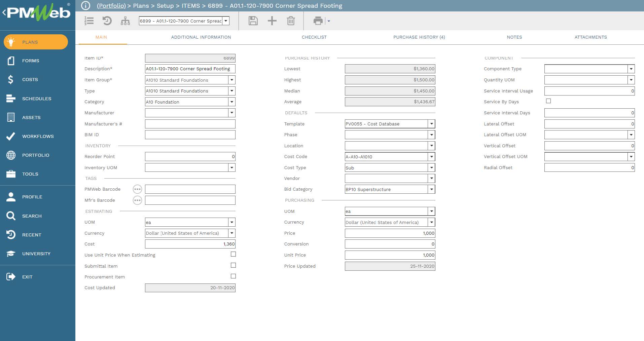Click the PMWeb logo

click(x=38, y=12)
